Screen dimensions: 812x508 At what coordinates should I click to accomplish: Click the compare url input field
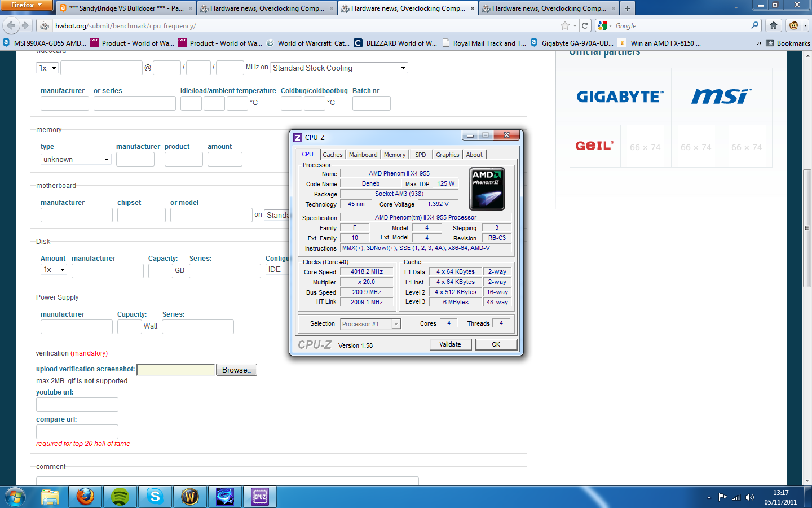pyautogui.click(x=77, y=432)
